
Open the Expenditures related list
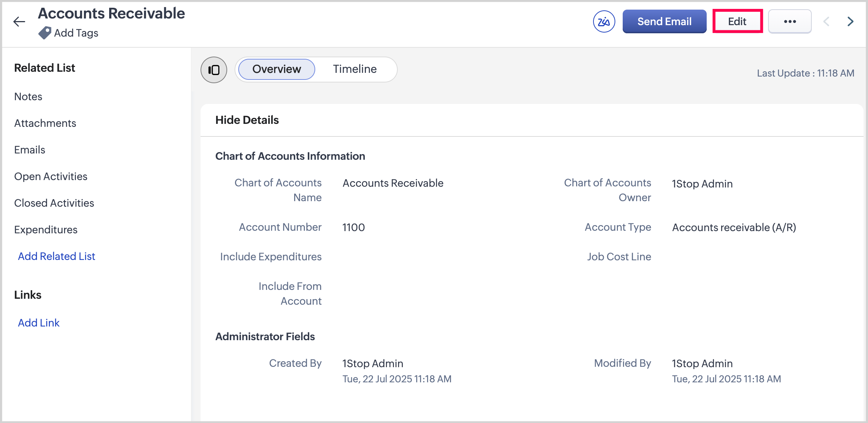tap(46, 230)
